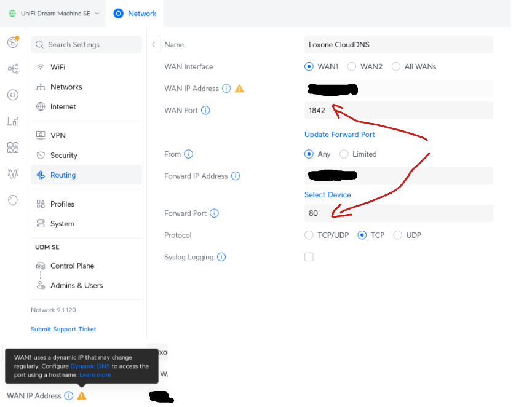Open Routing settings

click(x=86, y=175)
